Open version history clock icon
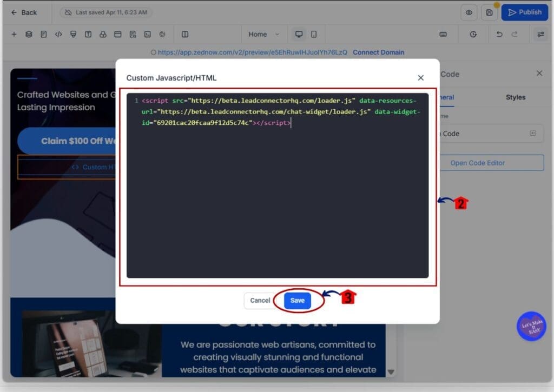554x392 pixels. 473,34
